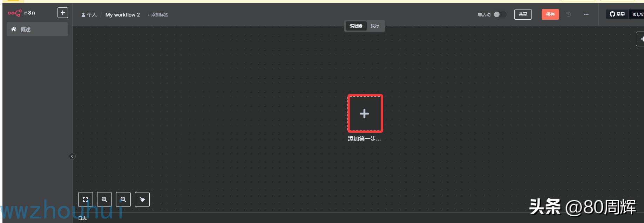Click 添加标签 to add a tag
The image size is (644, 223).
pyautogui.click(x=158, y=15)
